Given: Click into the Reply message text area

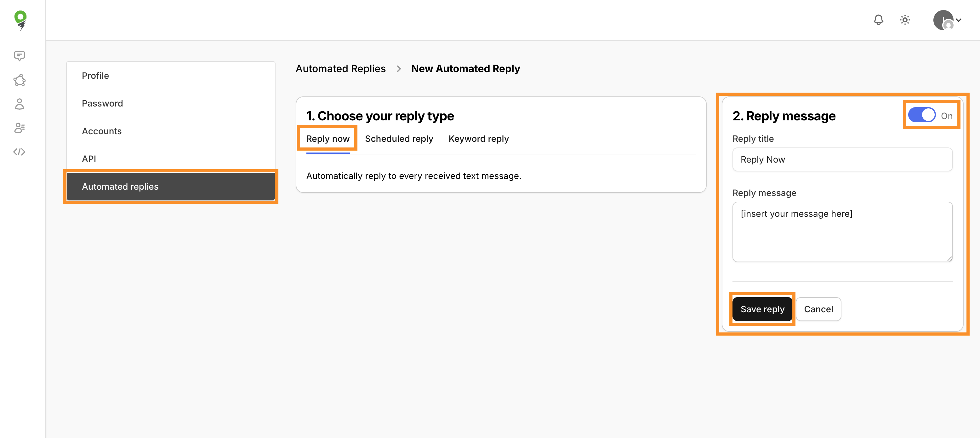Looking at the screenshot, I should [x=842, y=232].
